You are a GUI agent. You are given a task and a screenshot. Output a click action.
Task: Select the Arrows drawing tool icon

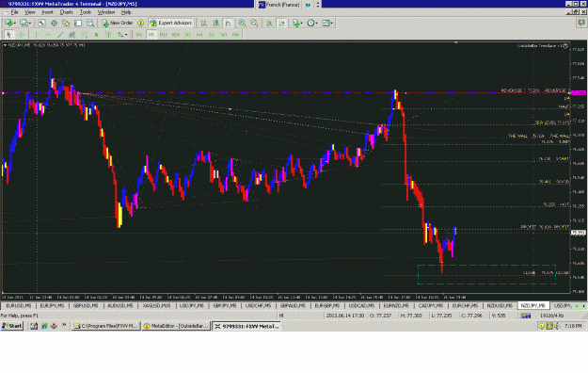click(120, 35)
